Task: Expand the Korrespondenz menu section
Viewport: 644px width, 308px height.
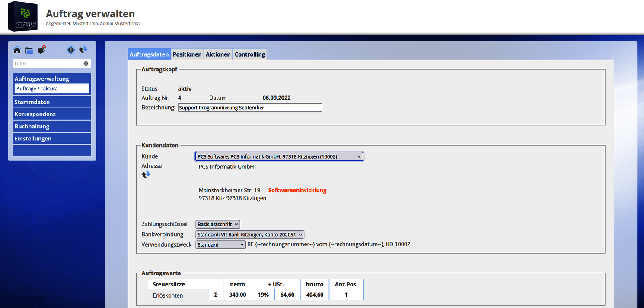Action: [52, 114]
